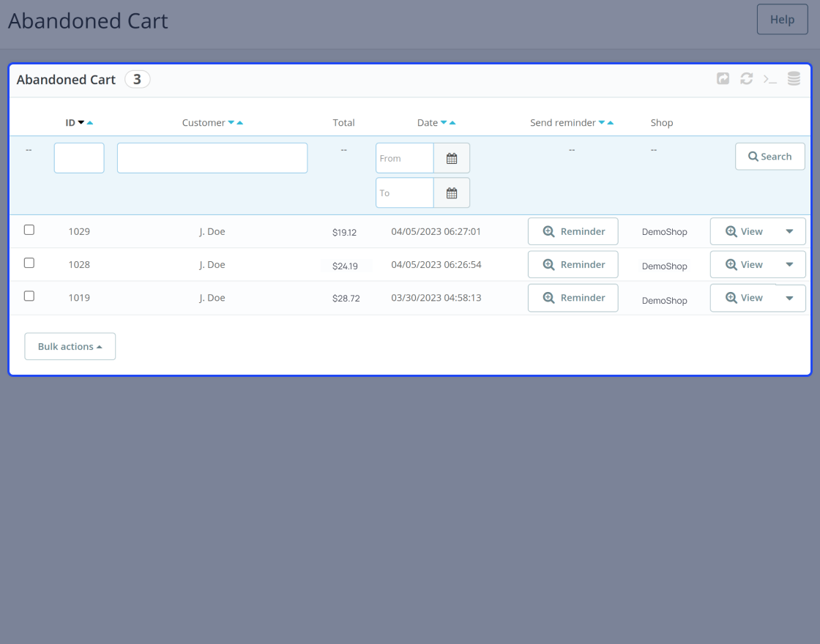View cart 1029 details

(x=744, y=231)
